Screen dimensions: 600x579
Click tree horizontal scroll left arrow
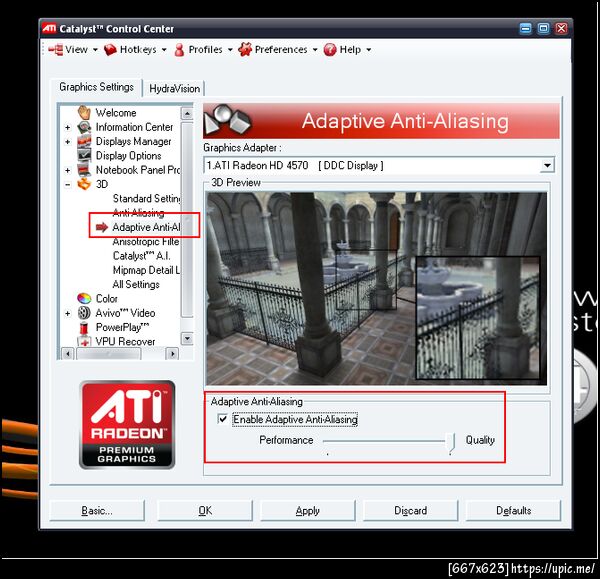pos(68,354)
